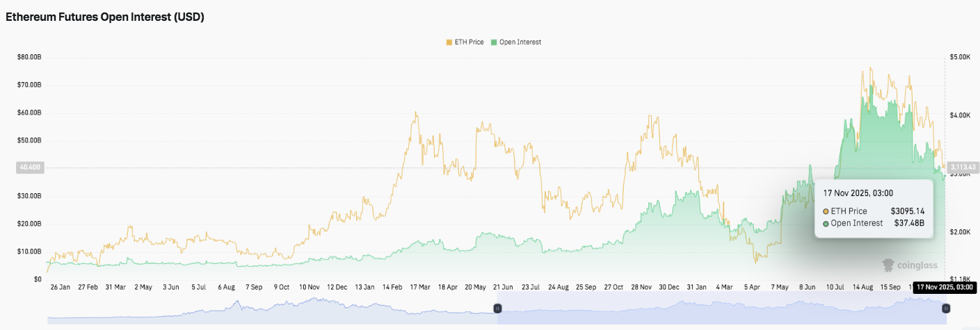Screen dimensions: 980x330
Task: Toggle the ETH Price legend series
Action: click(x=469, y=42)
